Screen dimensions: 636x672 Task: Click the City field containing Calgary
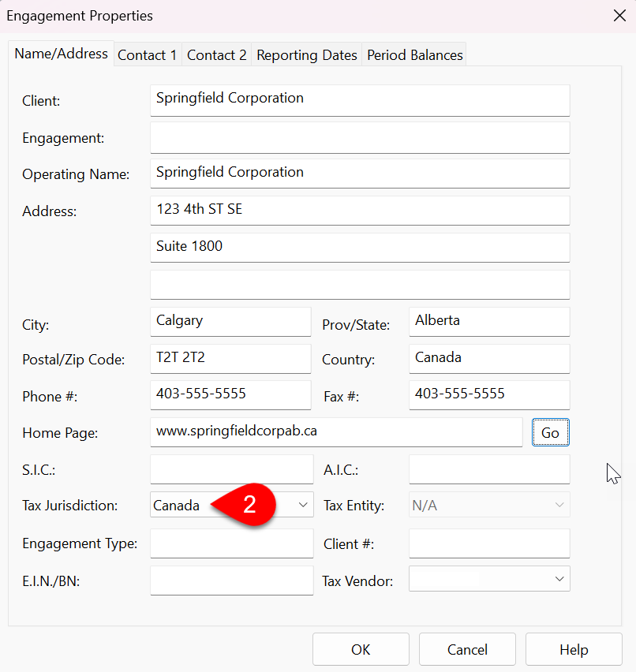click(x=230, y=321)
